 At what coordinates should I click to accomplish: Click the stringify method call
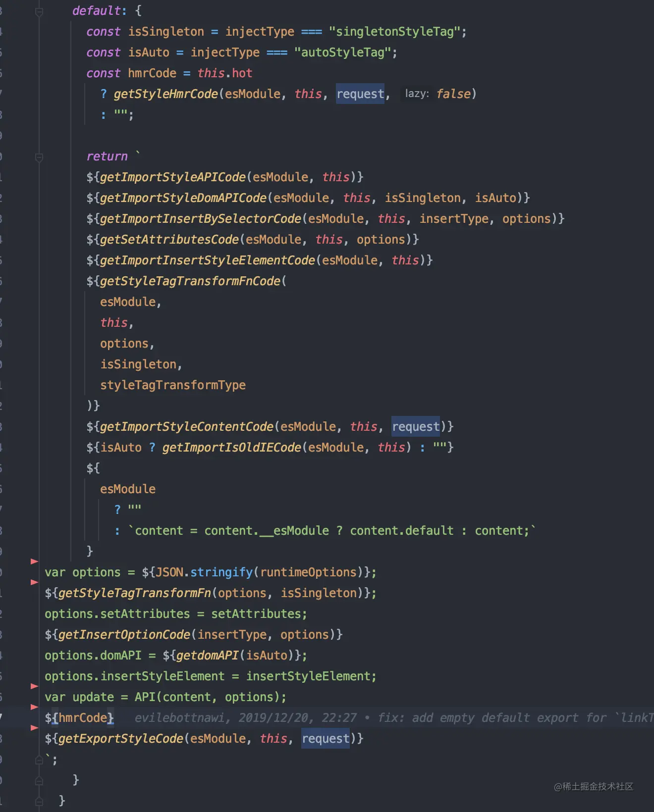[x=221, y=572]
